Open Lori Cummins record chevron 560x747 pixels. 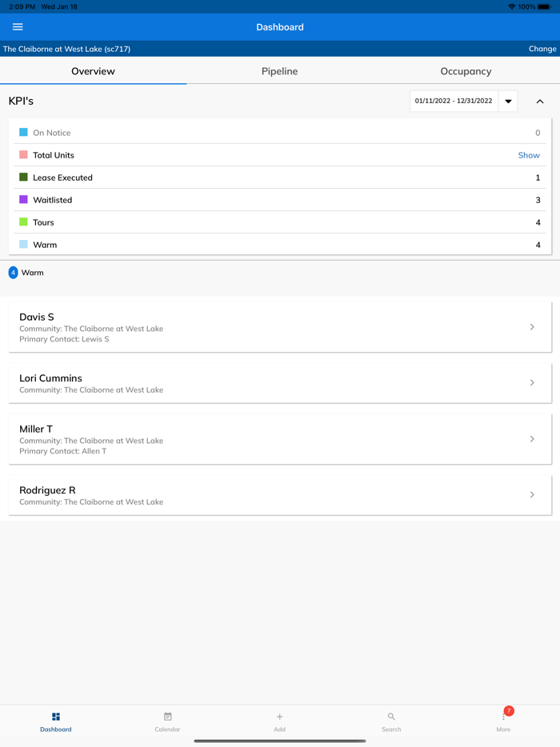click(532, 382)
